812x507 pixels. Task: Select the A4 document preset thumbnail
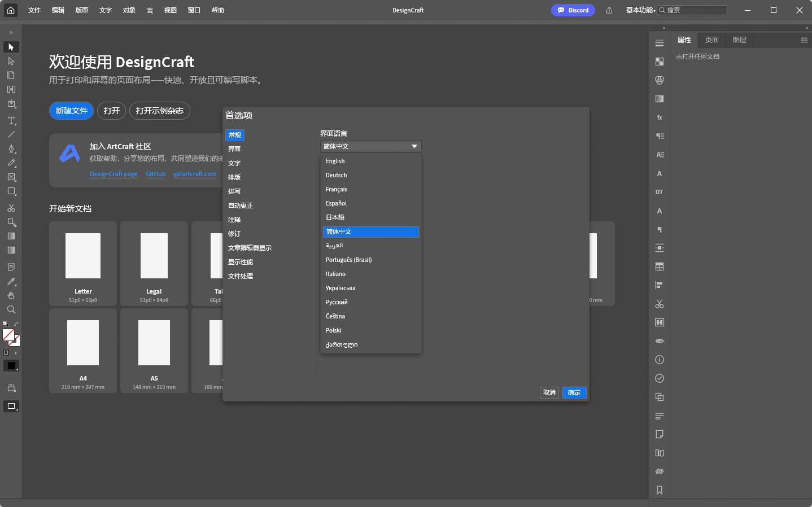click(83, 351)
